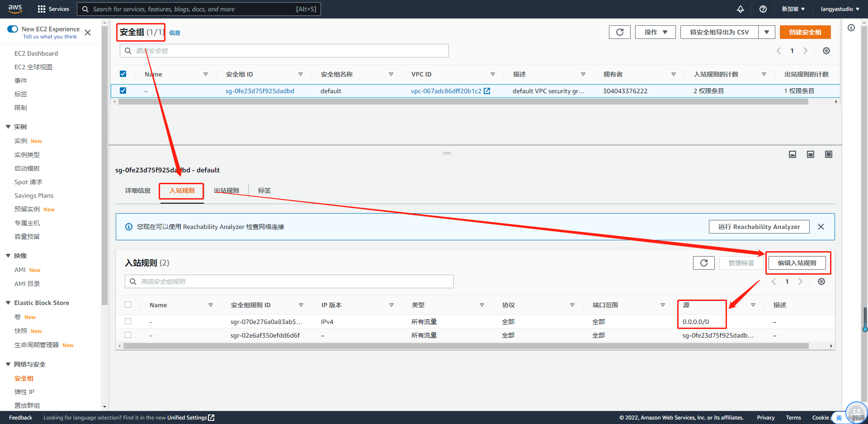Open 弹性 IP in sidebar
The height and width of the screenshot is (424, 868).
click(24, 392)
